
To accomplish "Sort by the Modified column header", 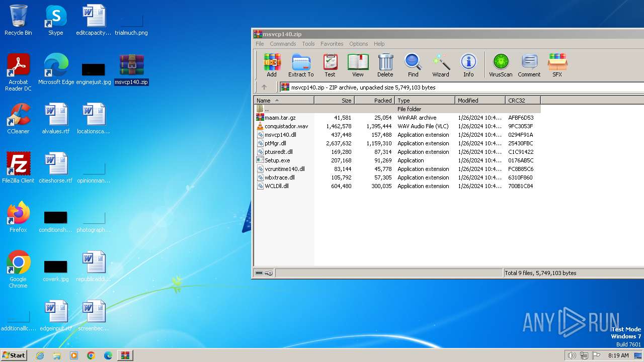I will click(x=480, y=101).
